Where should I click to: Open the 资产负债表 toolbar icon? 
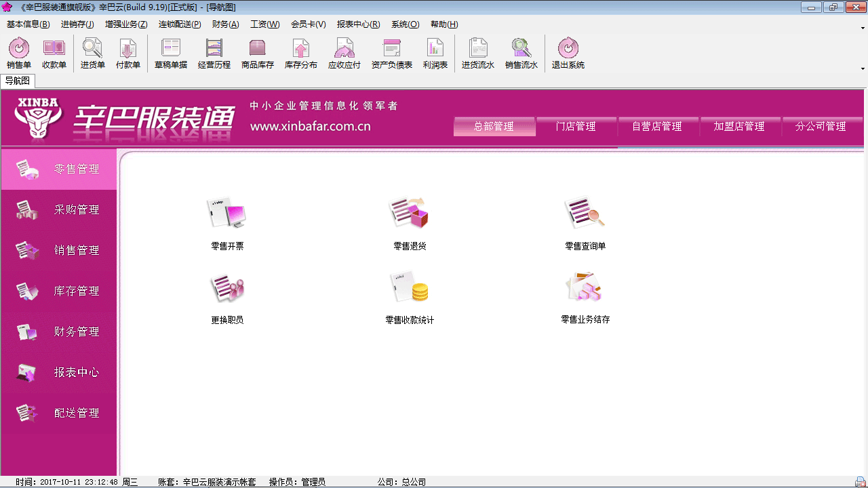[x=392, y=54]
